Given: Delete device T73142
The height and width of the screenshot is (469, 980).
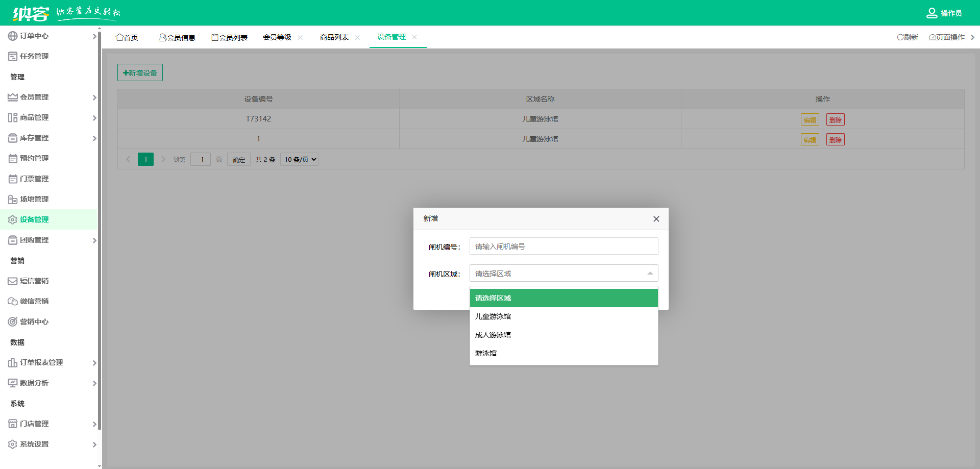Looking at the screenshot, I should point(835,119).
